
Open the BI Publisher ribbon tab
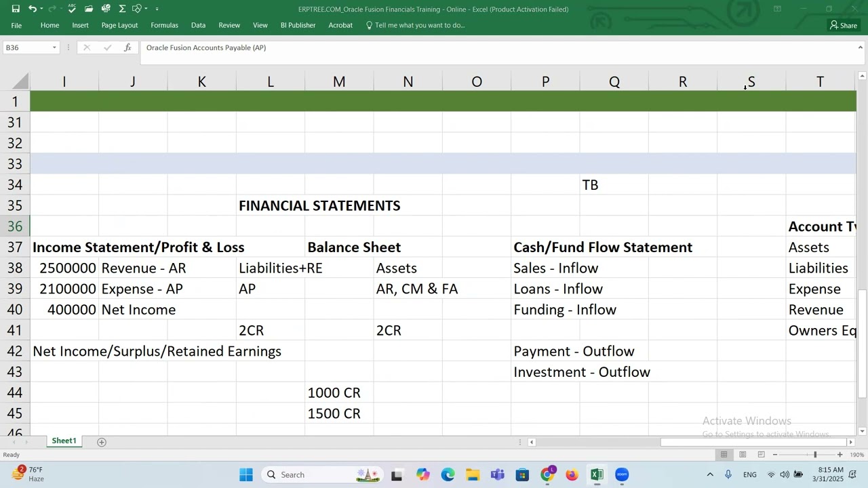[x=298, y=25]
